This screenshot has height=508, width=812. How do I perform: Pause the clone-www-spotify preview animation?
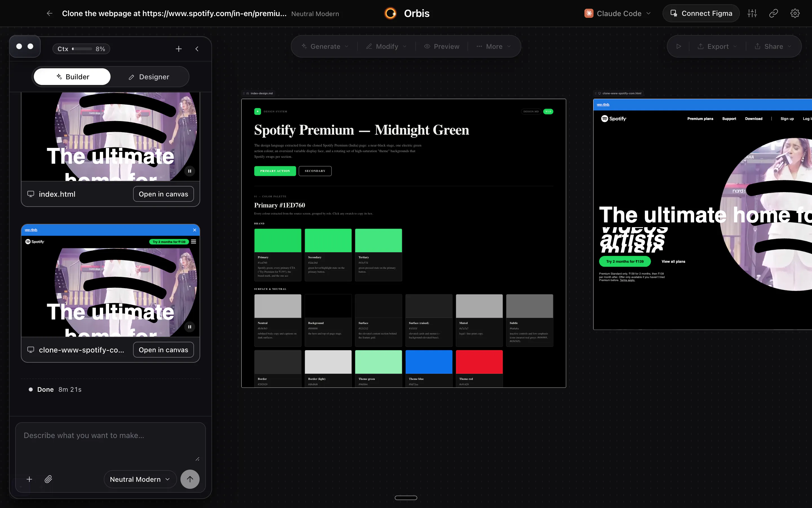[189, 327]
